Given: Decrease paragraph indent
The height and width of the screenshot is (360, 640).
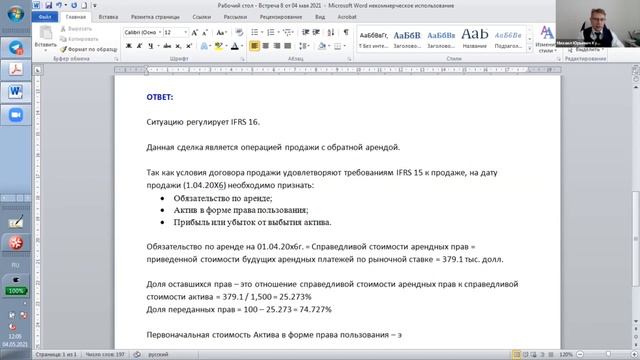Looking at the screenshot, I should [x=305, y=32].
